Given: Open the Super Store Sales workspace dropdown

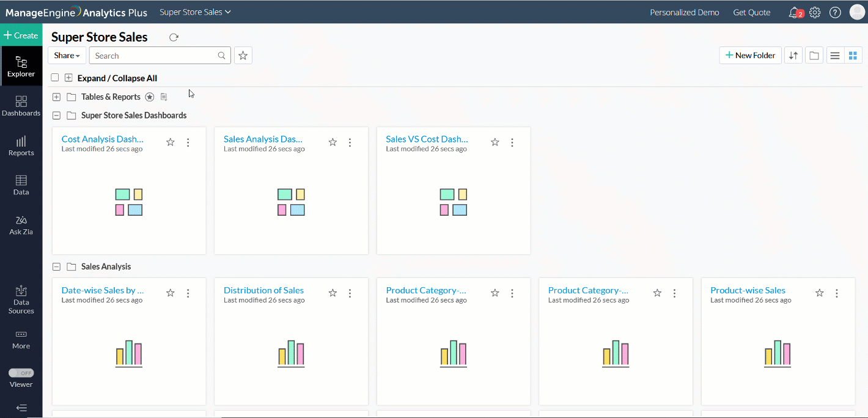Looking at the screenshot, I should [195, 12].
